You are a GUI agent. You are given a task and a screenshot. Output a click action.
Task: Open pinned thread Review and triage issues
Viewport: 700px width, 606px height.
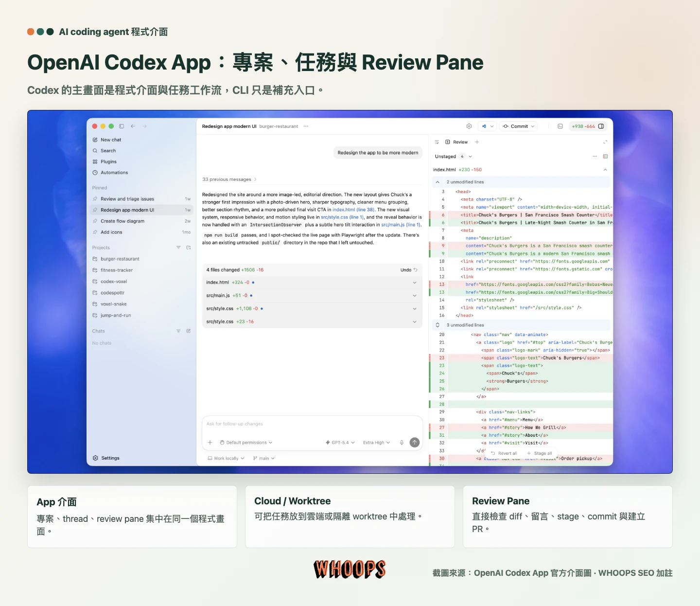pos(141,199)
